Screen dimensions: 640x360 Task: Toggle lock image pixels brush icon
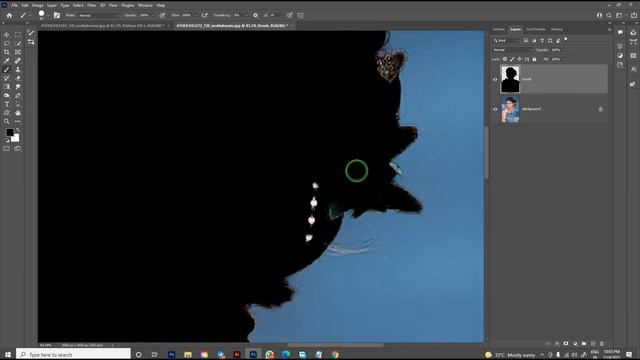click(x=512, y=59)
